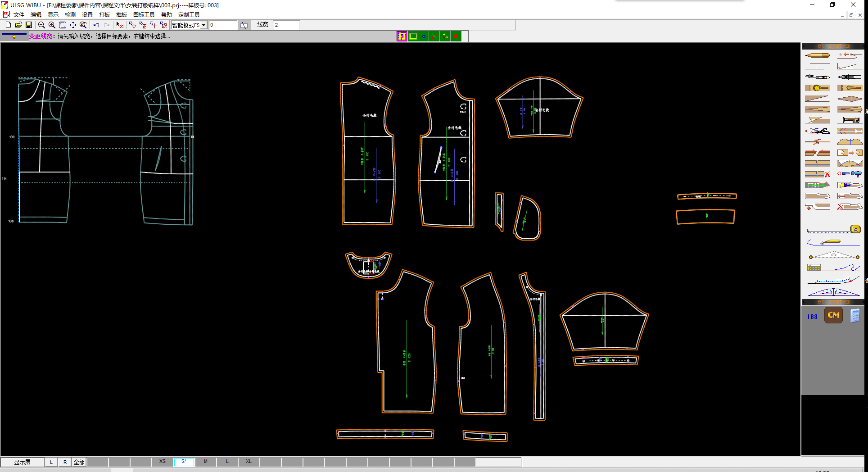Toggle the L layer button
Image resolution: width=868 pixels, height=472 pixels.
(x=51, y=462)
